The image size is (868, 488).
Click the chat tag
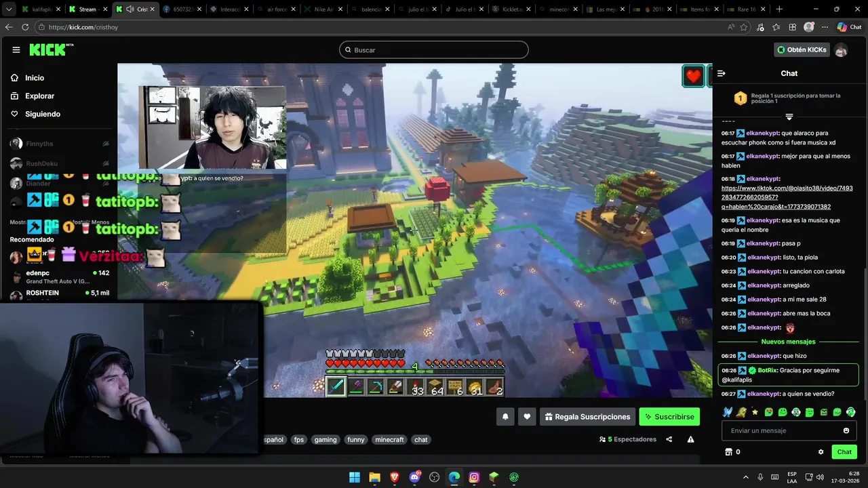(421, 439)
